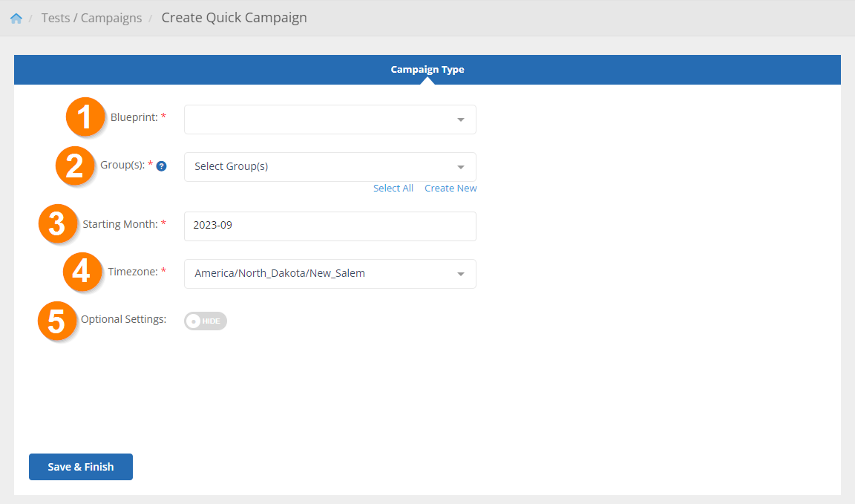This screenshot has width=855, height=504.
Task: Click the Create Quick Campaign breadcrumb title
Action: [234, 18]
